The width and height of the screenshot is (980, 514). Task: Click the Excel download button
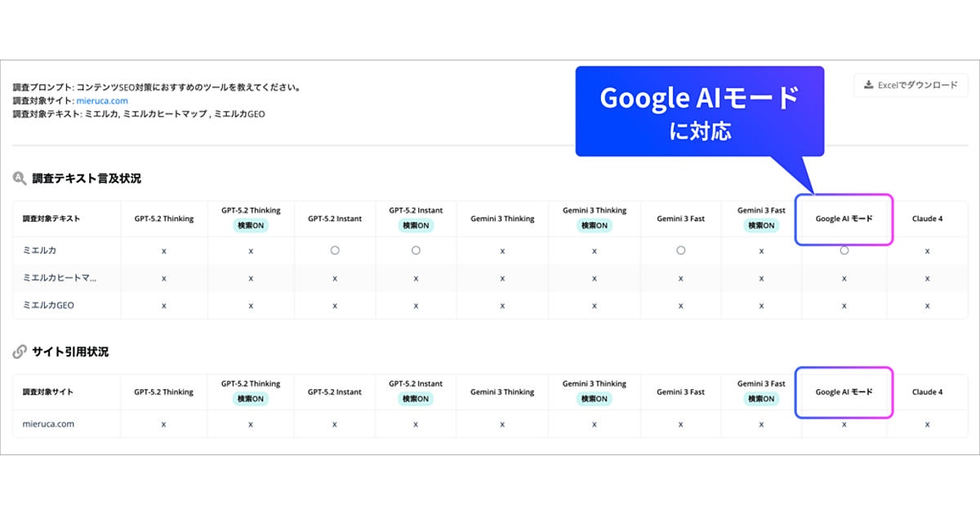pyautogui.click(x=911, y=85)
